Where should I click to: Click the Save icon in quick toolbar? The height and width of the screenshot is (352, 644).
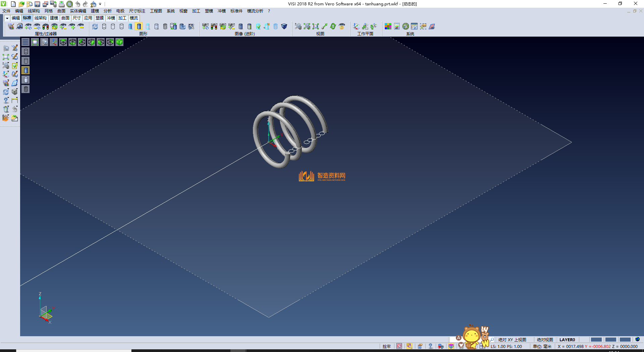click(x=37, y=4)
